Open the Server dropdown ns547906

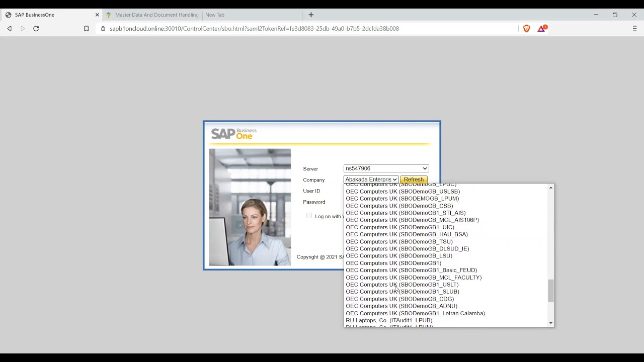pos(386,168)
